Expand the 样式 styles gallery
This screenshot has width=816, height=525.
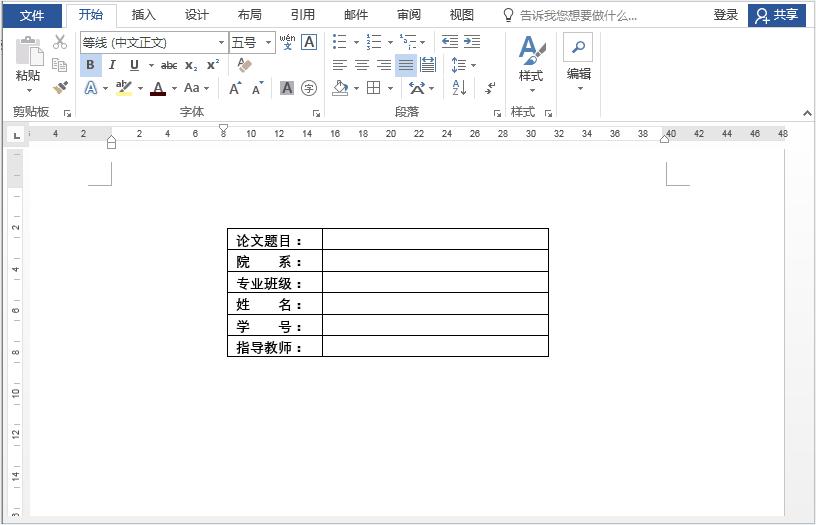tap(530, 65)
